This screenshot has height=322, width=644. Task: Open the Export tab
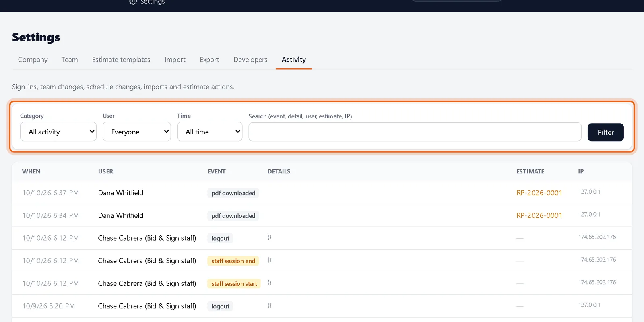tap(210, 60)
